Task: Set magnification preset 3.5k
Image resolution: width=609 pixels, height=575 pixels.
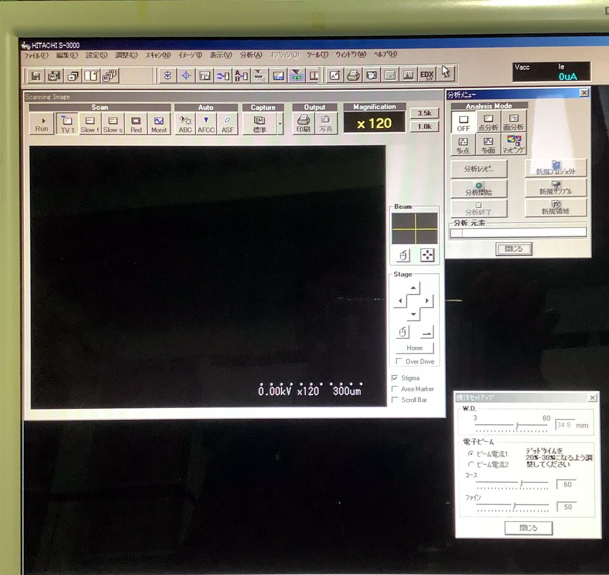Action: pyautogui.click(x=425, y=113)
